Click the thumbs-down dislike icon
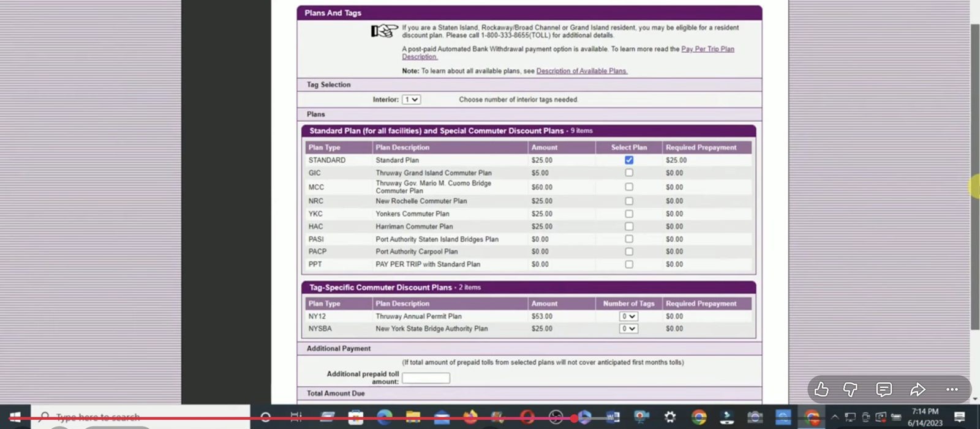 click(x=851, y=389)
